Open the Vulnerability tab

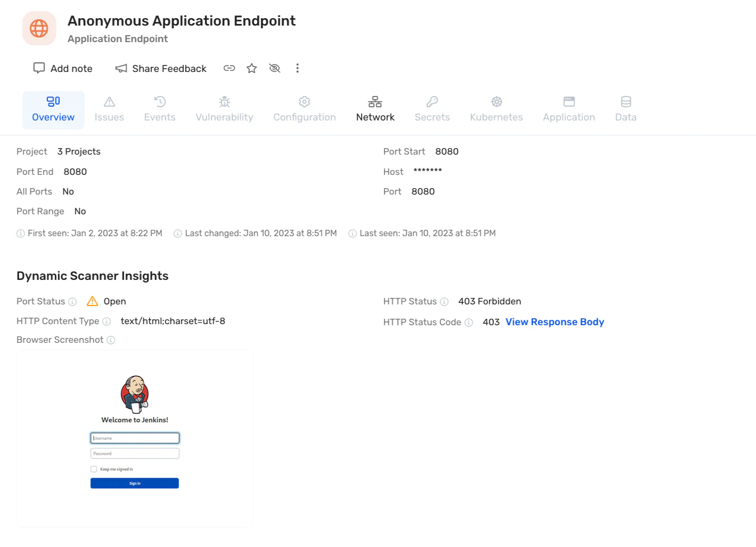[224, 110]
